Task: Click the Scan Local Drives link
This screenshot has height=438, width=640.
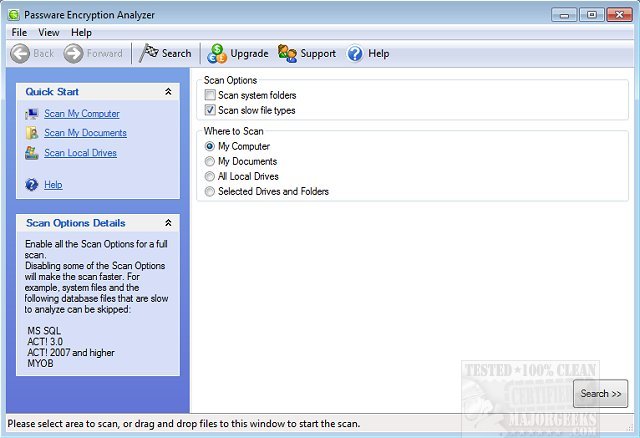Action: (x=80, y=153)
